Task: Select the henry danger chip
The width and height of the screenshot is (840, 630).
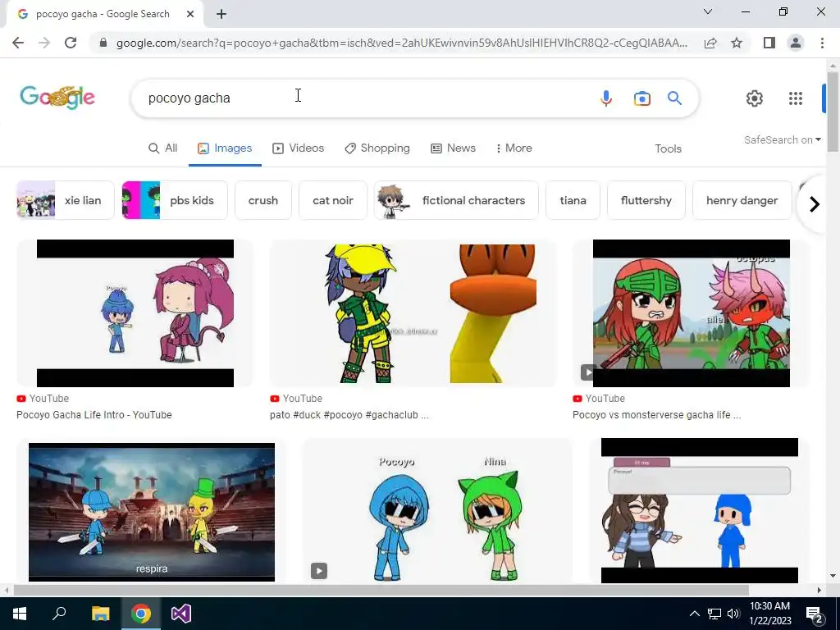Action: 742,200
